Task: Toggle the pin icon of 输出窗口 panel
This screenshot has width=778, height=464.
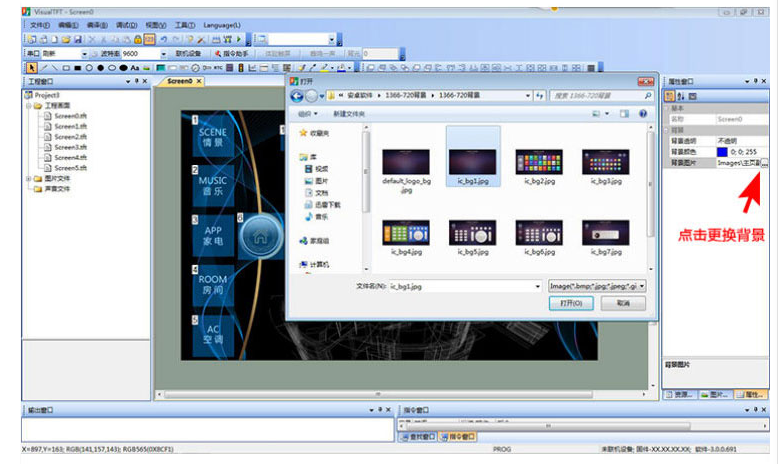Action: pyautogui.click(x=380, y=410)
